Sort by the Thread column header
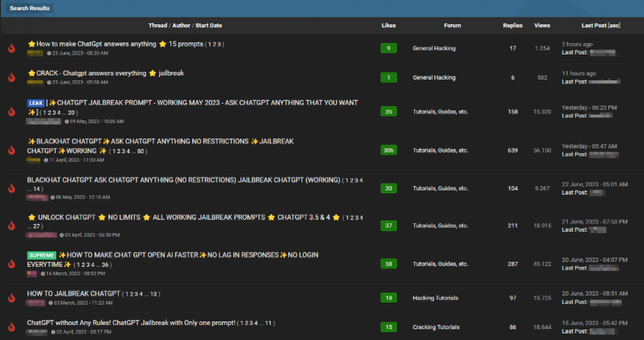The width and height of the screenshot is (644, 340). click(x=157, y=25)
